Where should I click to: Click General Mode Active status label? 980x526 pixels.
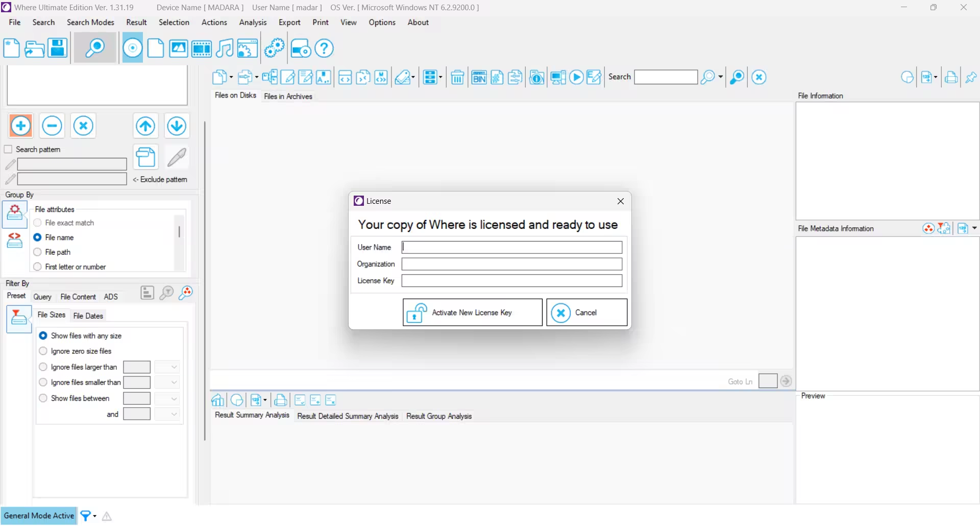(x=39, y=516)
